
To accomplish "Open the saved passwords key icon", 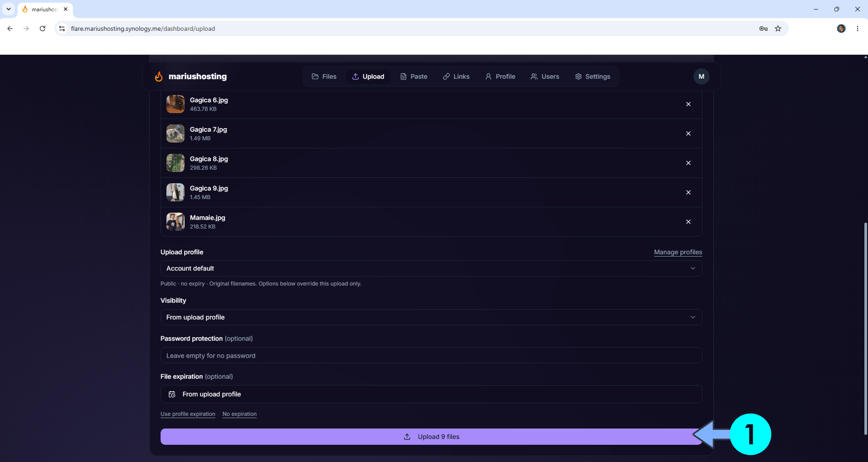I will 764,29.
